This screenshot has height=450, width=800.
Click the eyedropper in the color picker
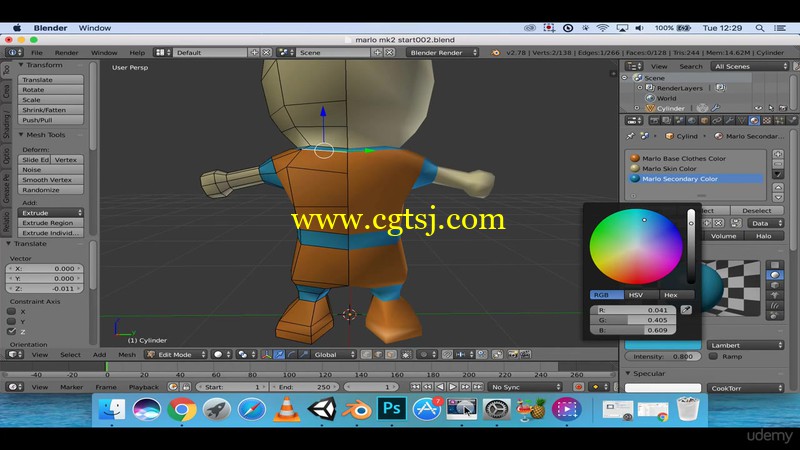pyautogui.click(x=686, y=310)
